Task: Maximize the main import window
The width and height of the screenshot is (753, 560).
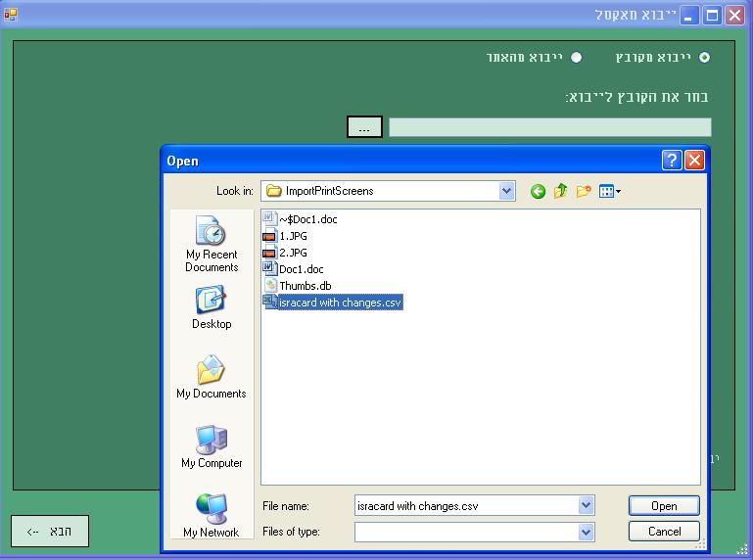Action: point(712,15)
